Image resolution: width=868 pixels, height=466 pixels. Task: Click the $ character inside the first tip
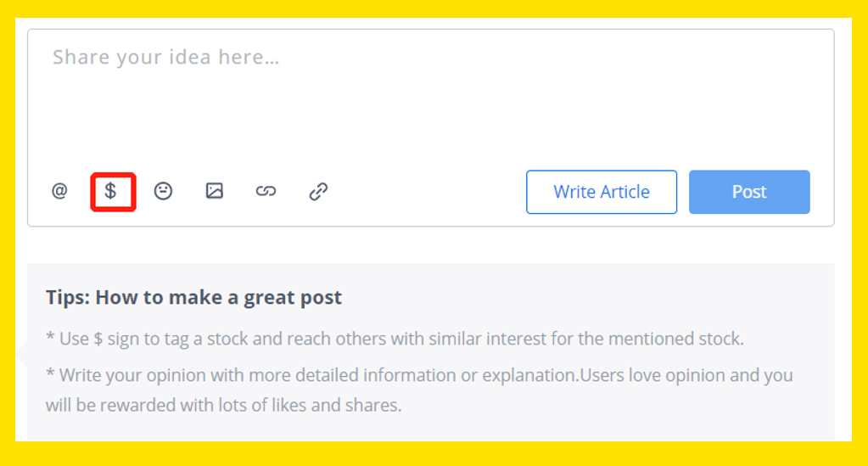(x=98, y=339)
